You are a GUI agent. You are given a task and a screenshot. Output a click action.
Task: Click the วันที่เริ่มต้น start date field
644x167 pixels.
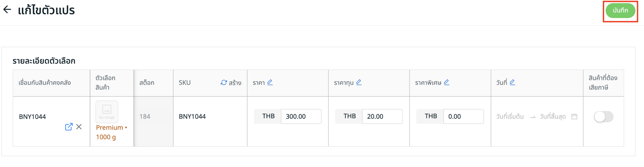click(x=510, y=117)
